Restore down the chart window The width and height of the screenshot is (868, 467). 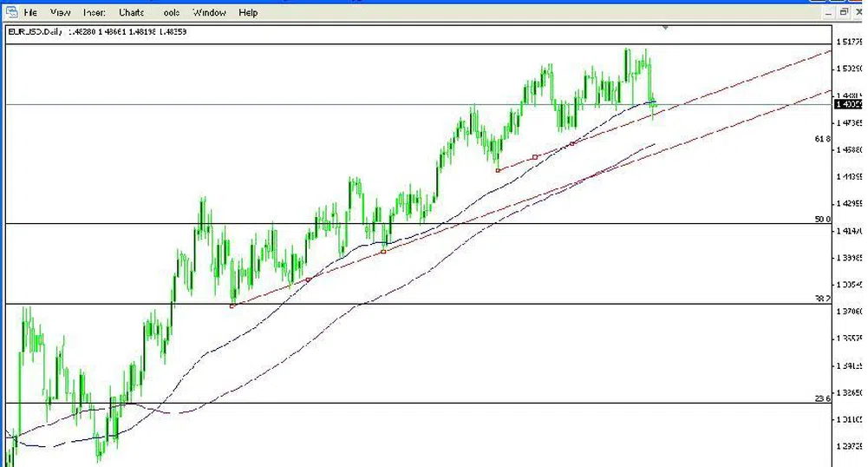843,12
